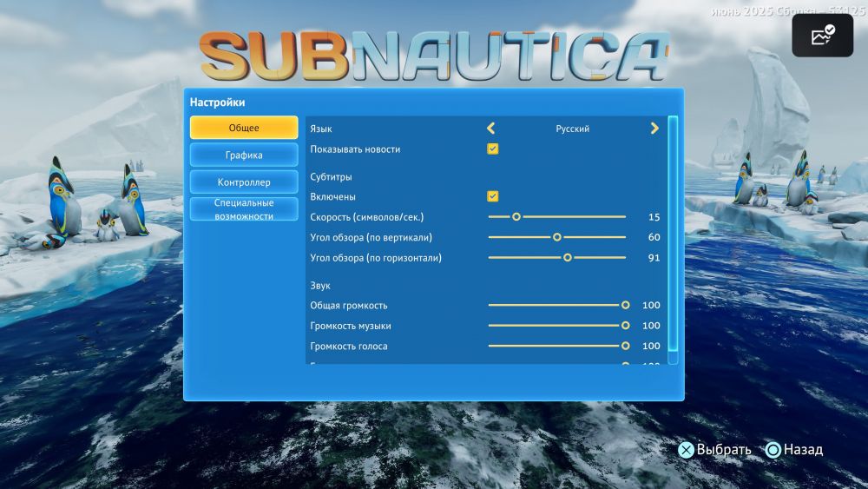Click the settings list vertical scrollbar
This screenshot has width=868, height=489.
click(x=673, y=235)
